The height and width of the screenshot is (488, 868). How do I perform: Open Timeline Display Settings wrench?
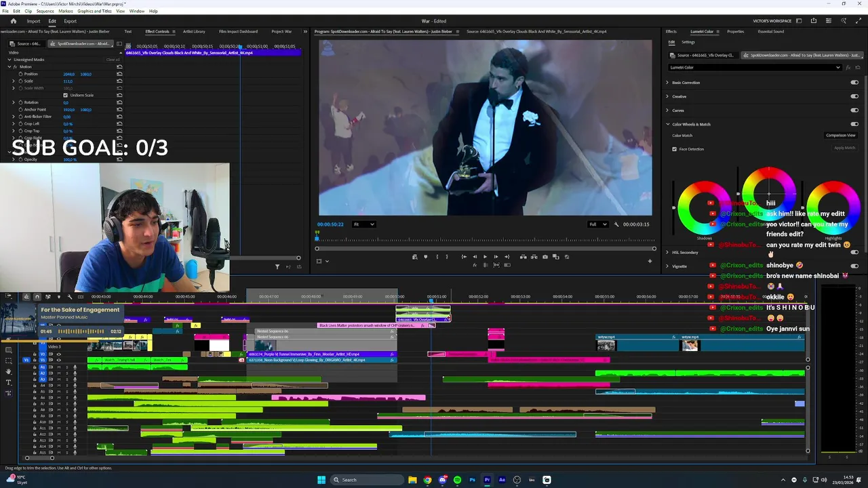click(69, 297)
